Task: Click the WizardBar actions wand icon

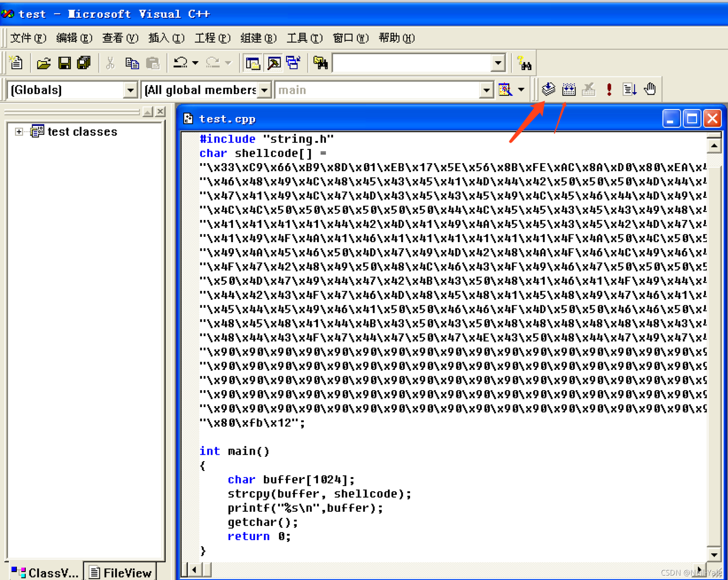Action: pos(505,89)
